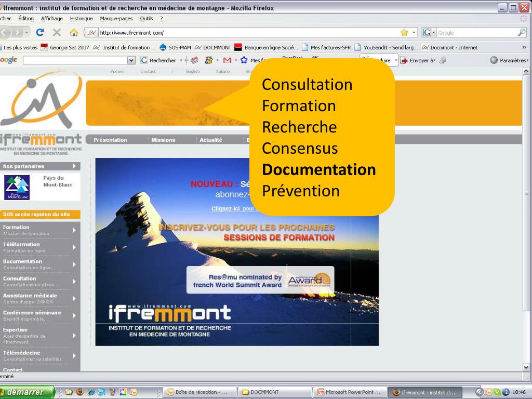Click page scrollbar down arrow

coord(526,367)
